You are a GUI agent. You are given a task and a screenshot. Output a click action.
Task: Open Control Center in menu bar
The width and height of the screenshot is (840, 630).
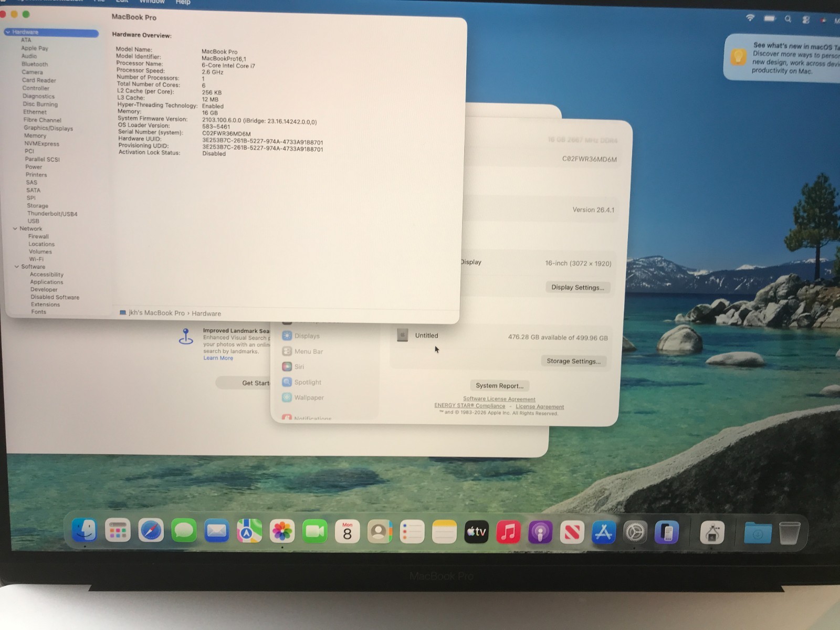pyautogui.click(x=806, y=20)
